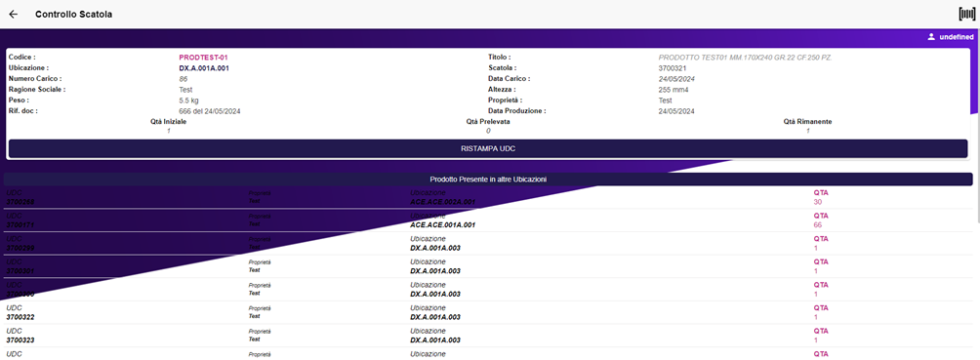Select UDC row 3700268
This screenshot has width=980, height=360.
[x=488, y=197]
